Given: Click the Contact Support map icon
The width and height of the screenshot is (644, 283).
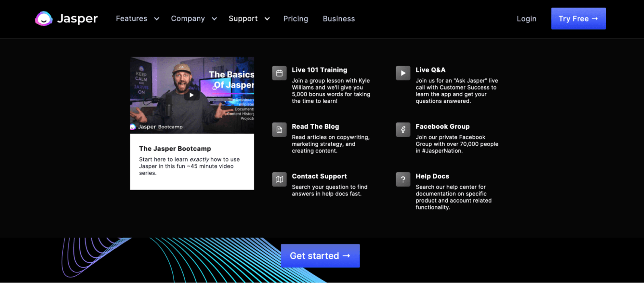Looking at the screenshot, I should (279, 179).
